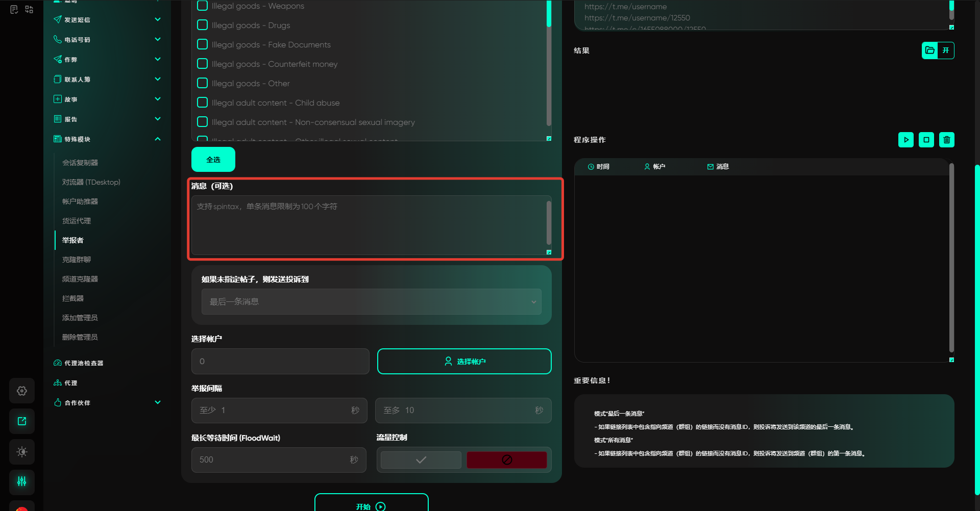Open the results folder icon
The height and width of the screenshot is (511, 980).
coord(930,50)
